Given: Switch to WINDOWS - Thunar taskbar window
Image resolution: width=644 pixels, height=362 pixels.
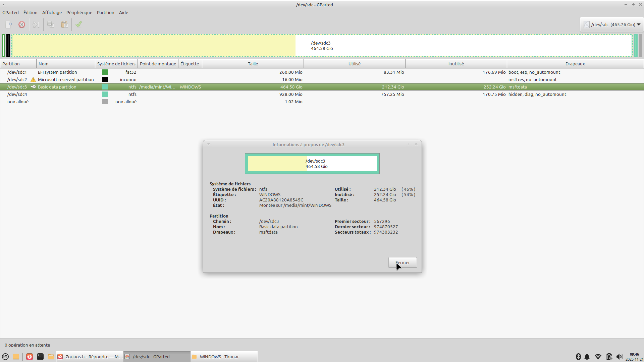Looking at the screenshot, I should (219, 357).
